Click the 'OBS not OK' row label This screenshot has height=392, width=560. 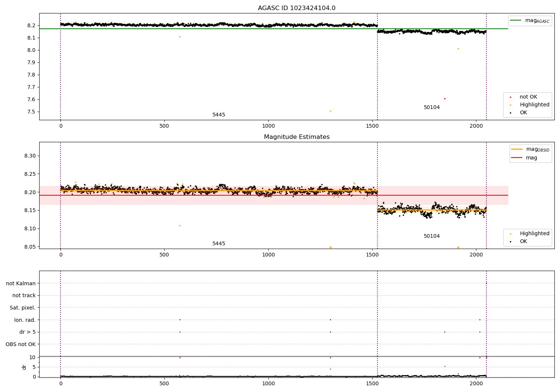[21, 344]
